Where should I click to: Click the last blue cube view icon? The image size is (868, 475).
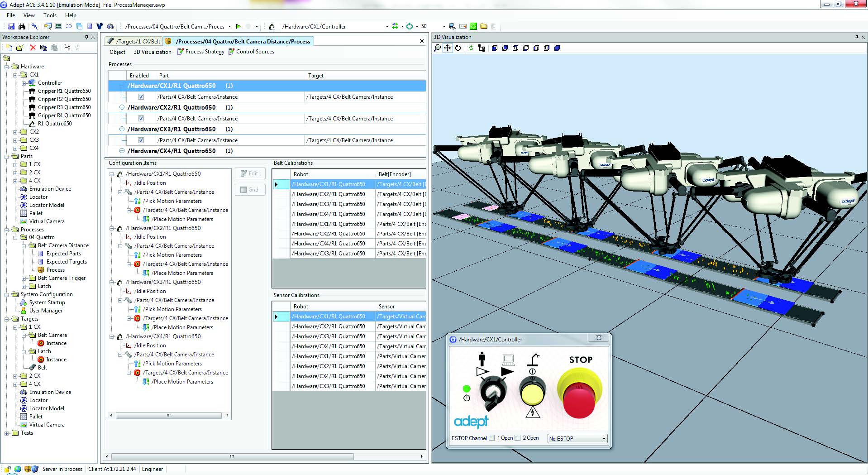(x=557, y=48)
